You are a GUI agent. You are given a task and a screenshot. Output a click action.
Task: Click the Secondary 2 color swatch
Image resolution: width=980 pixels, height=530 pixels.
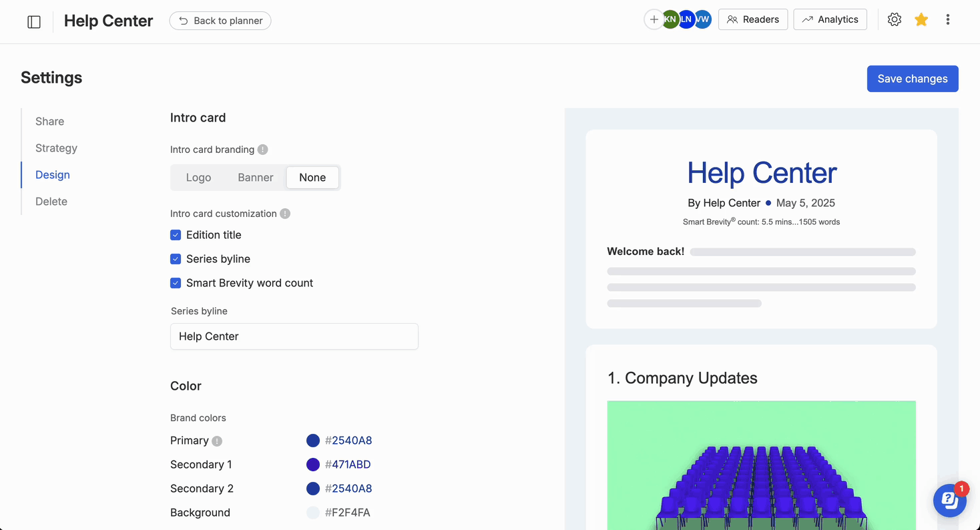pos(313,489)
